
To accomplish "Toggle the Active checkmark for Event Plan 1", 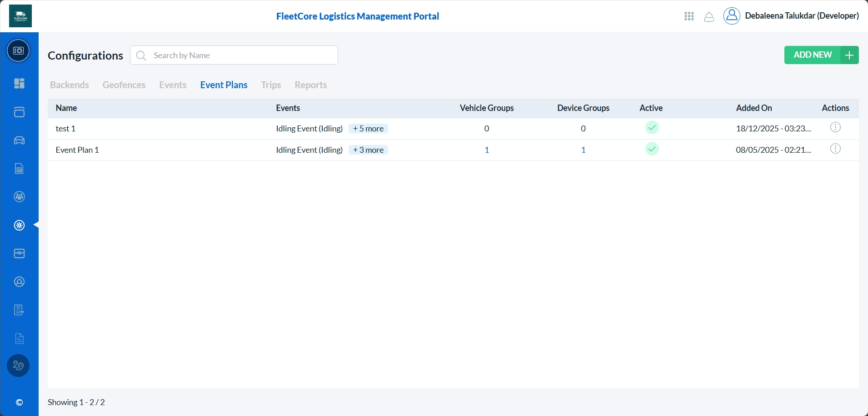I will click(652, 149).
